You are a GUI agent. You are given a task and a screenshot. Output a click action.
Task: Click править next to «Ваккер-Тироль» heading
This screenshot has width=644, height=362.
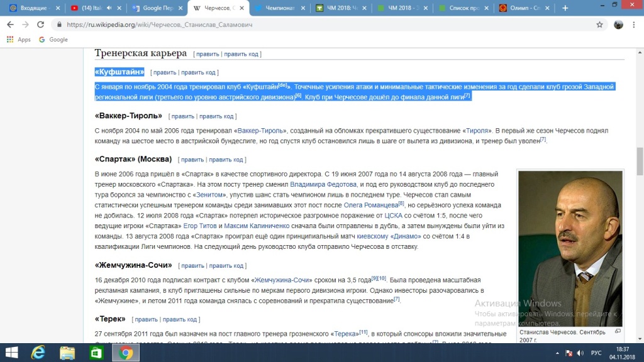tap(183, 116)
